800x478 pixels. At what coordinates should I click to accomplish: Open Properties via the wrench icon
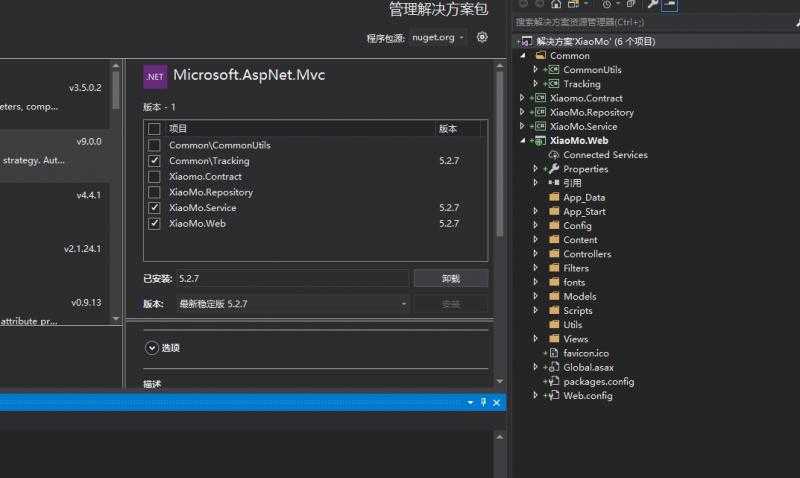pyautogui.click(x=653, y=4)
